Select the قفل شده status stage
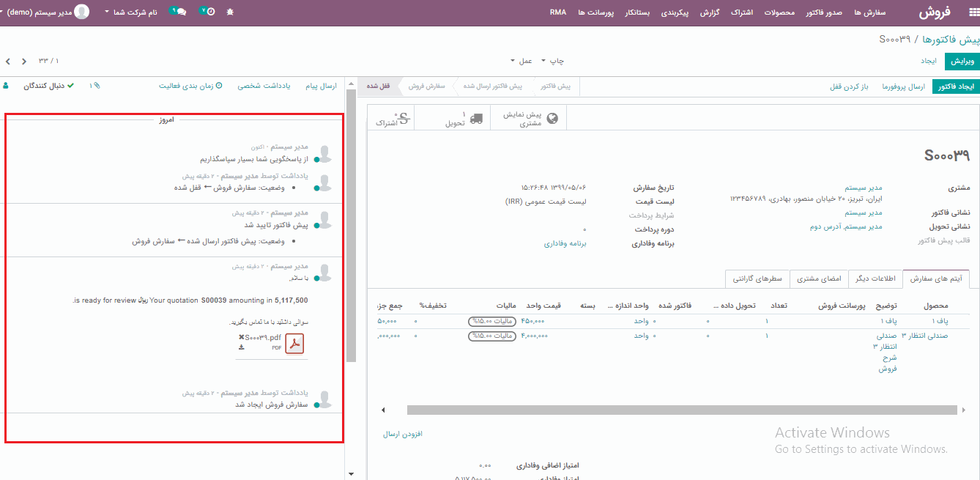The height and width of the screenshot is (480, 980). (x=379, y=86)
